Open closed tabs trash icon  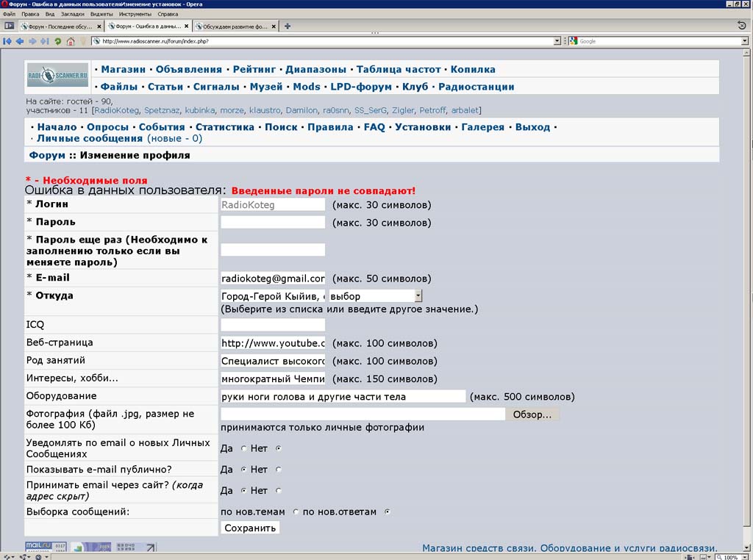click(741, 26)
